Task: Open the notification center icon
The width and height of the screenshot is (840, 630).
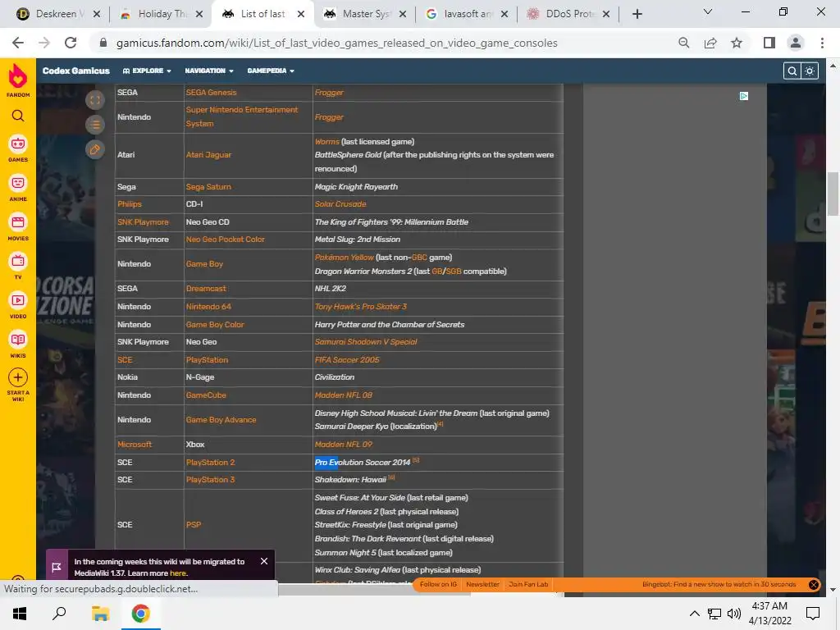Action: (x=813, y=614)
